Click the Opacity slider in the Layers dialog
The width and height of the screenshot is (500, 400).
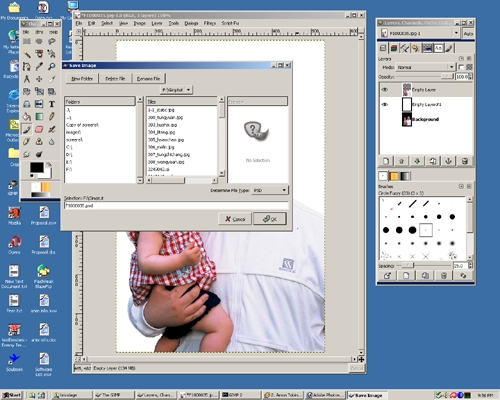tap(425, 77)
